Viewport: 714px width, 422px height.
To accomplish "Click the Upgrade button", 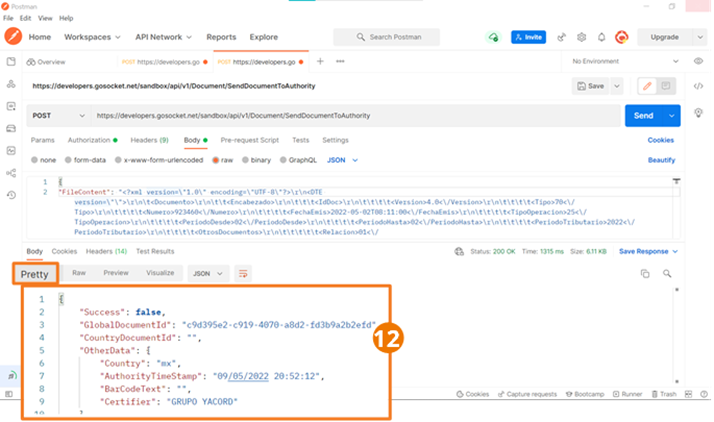I will [665, 37].
